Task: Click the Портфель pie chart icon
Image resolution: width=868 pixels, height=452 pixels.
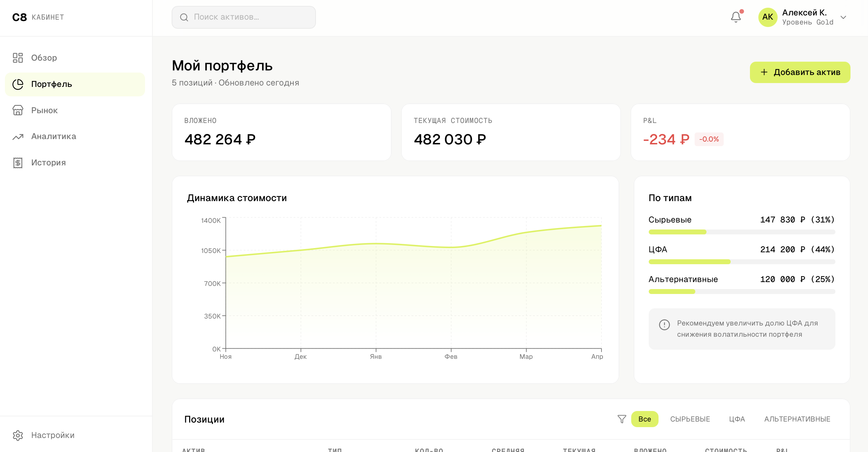Action: [x=18, y=84]
